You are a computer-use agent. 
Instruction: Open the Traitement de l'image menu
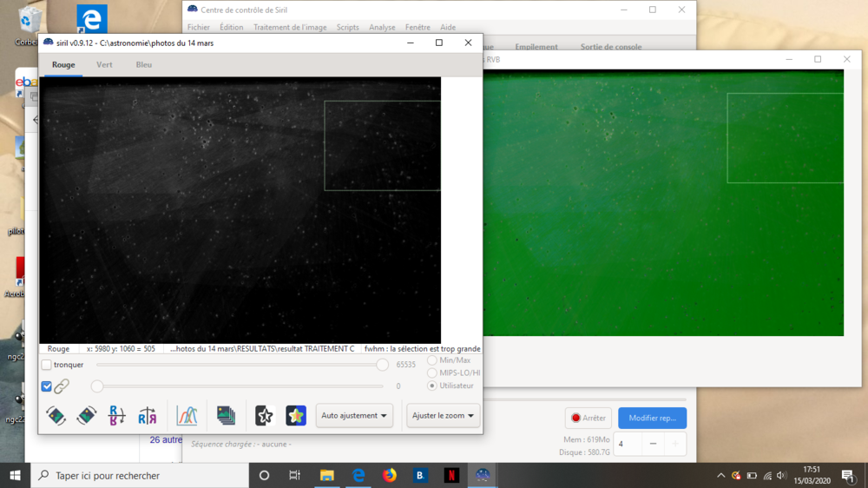[x=290, y=27]
